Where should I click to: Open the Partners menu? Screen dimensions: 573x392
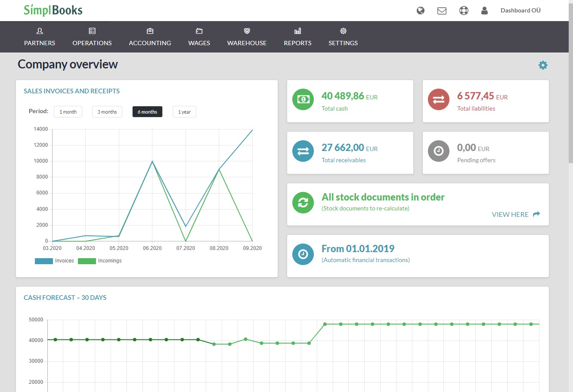[x=40, y=37]
